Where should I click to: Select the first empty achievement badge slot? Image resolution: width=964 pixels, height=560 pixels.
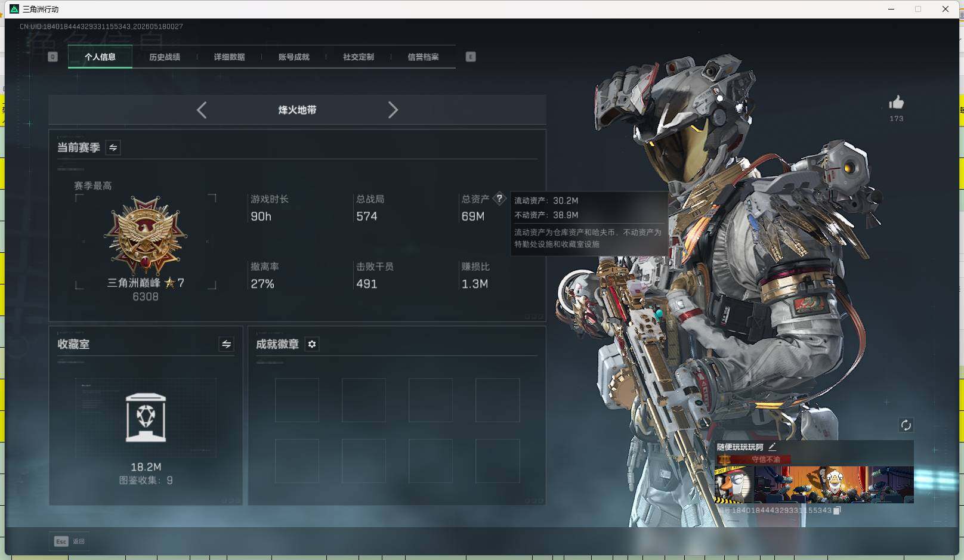click(x=297, y=400)
